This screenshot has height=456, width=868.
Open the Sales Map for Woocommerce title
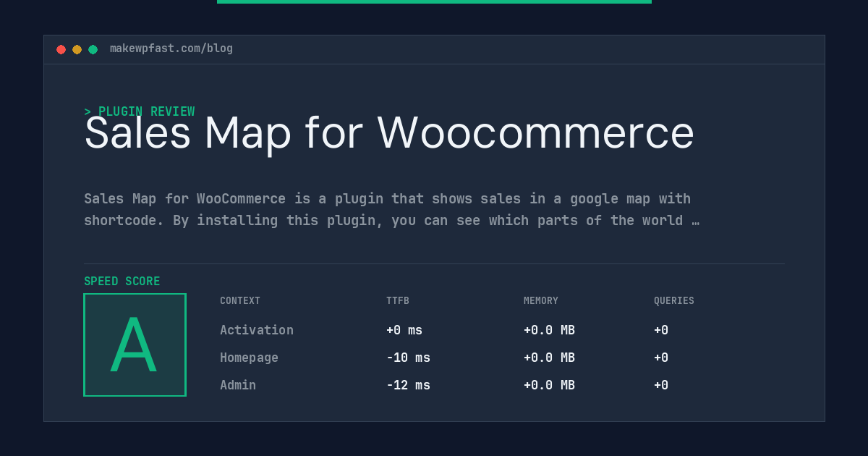coord(389,133)
